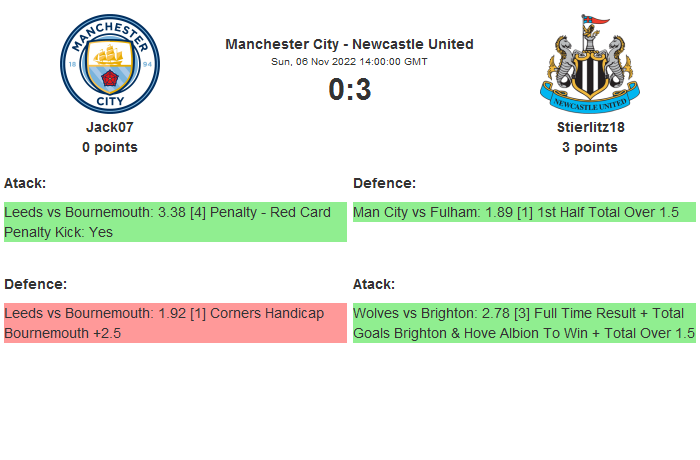Click the blue Newcastle United ribbon banner

tap(590, 102)
